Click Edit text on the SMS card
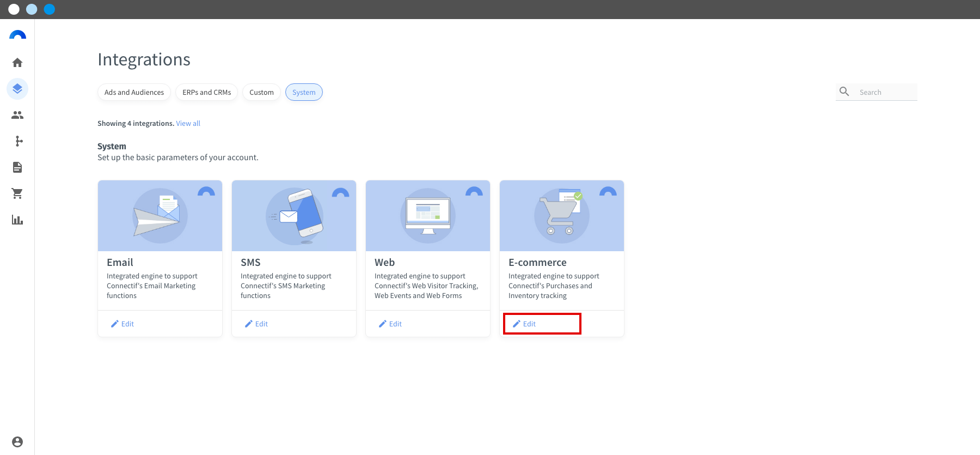980x455 pixels. [x=261, y=324]
